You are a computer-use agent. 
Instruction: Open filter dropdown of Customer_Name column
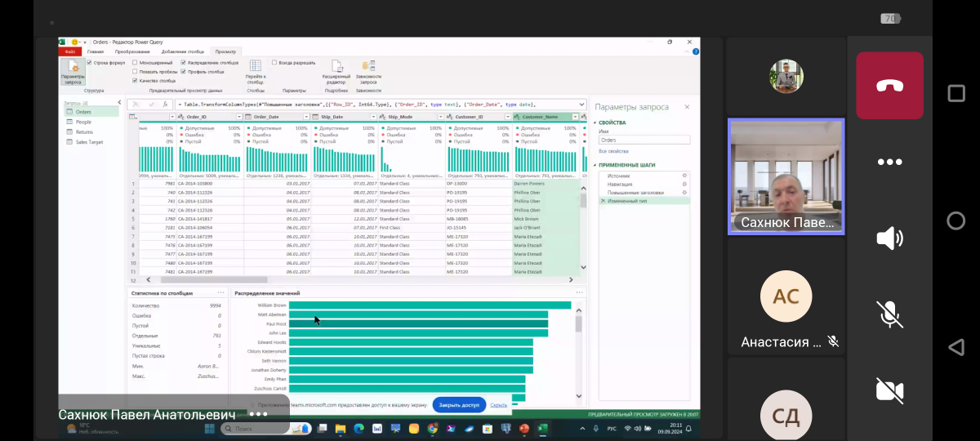click(x=574, y=117)
